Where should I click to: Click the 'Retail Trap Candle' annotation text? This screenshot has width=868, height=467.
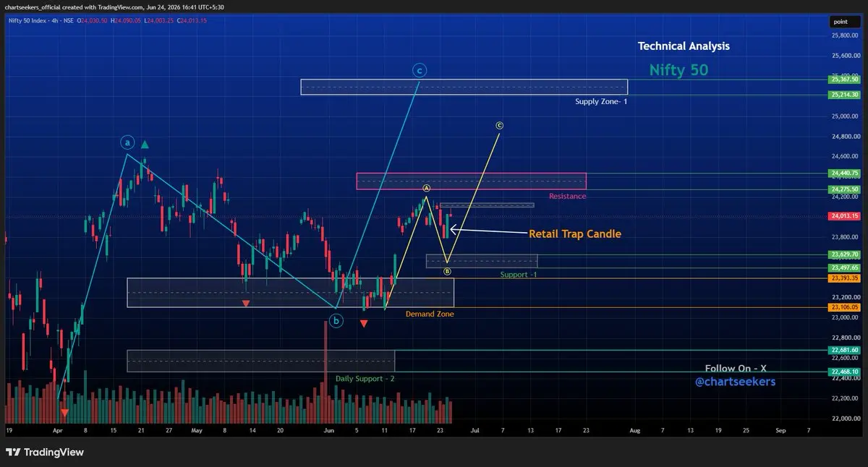click(575, 234)
